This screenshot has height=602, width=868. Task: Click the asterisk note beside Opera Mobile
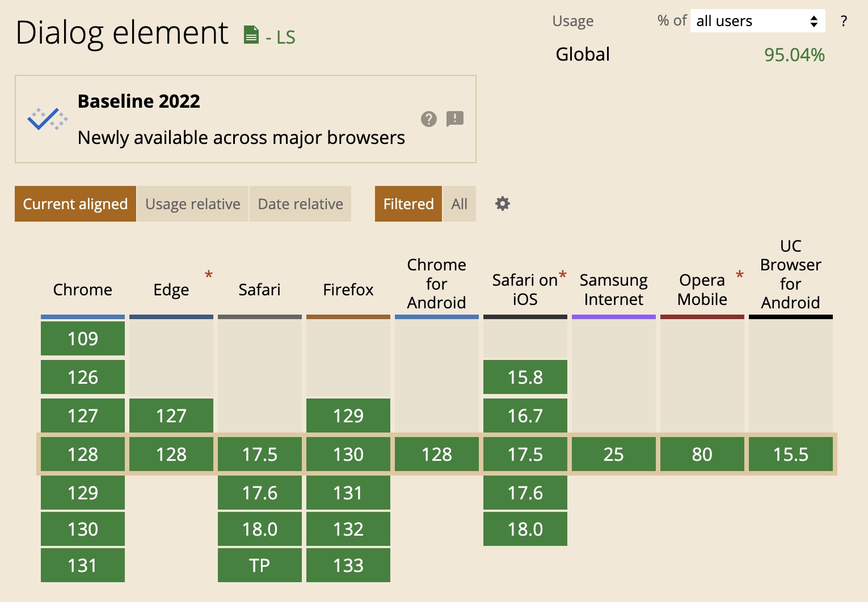click(740, 275)
